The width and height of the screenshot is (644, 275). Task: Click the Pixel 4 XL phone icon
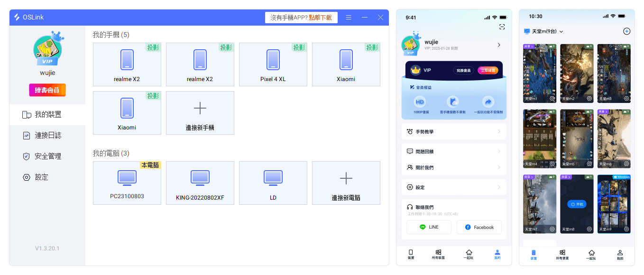coord(273,60)
